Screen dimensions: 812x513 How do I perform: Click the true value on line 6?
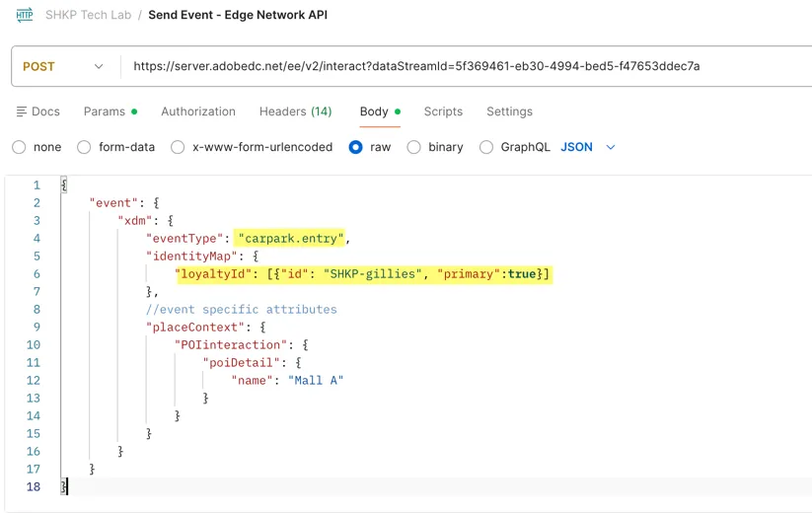pyautogui.click(x=522, y=274)
